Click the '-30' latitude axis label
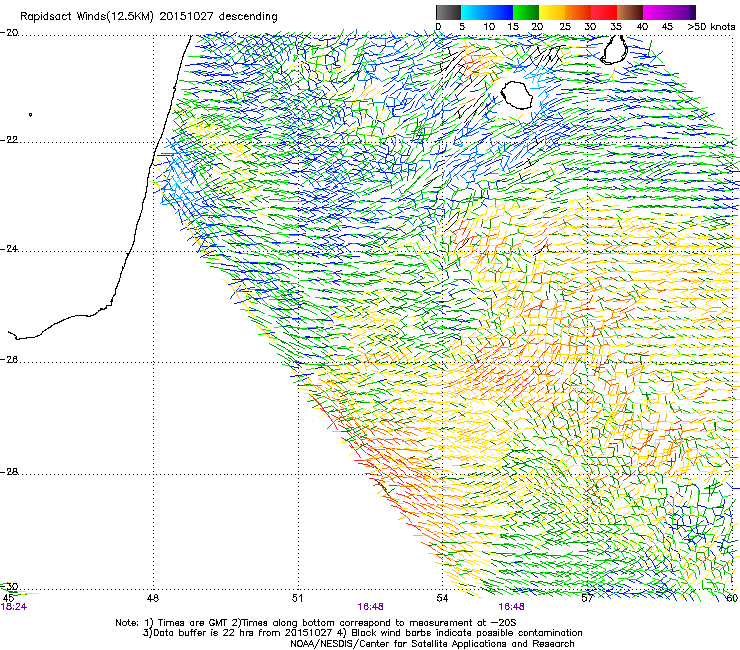This screenshot has width=740, height=650. (9, 587)
